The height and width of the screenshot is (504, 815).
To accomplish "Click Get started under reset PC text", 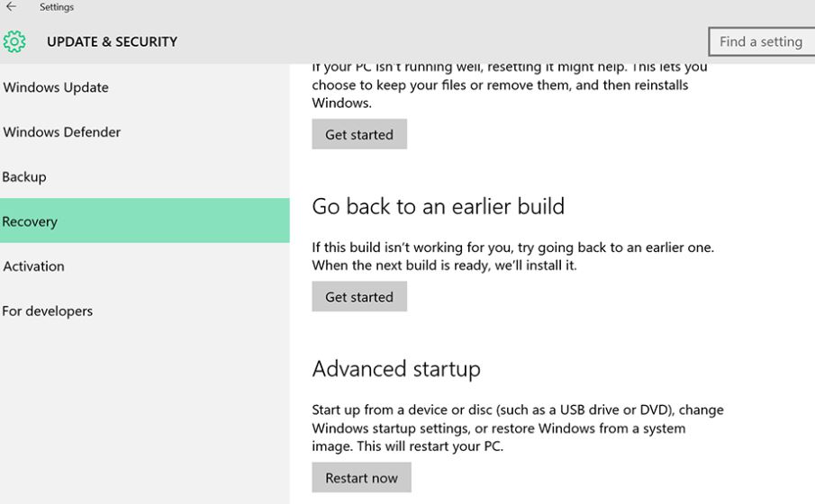I will (359, 134).
